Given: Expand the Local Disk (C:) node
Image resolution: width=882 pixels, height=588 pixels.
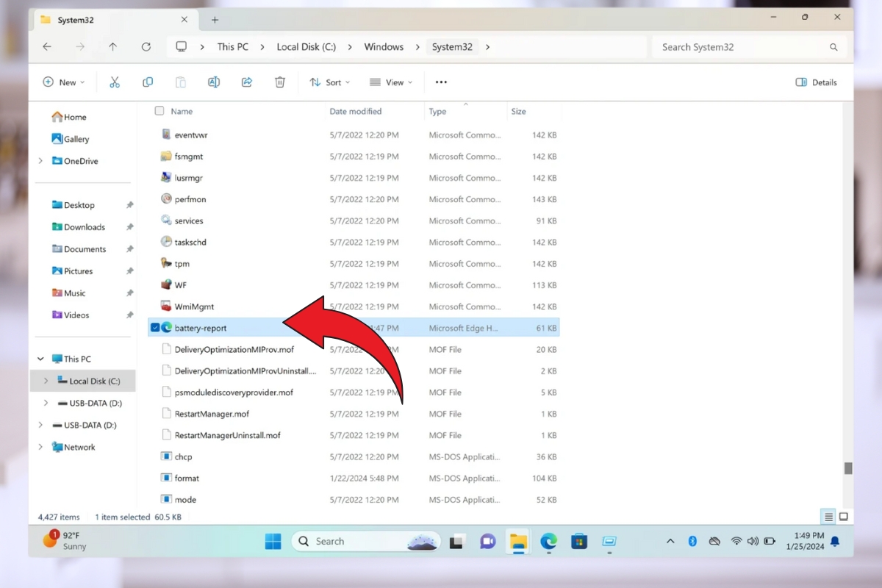Looking at the screenshot, I should 46,381.
